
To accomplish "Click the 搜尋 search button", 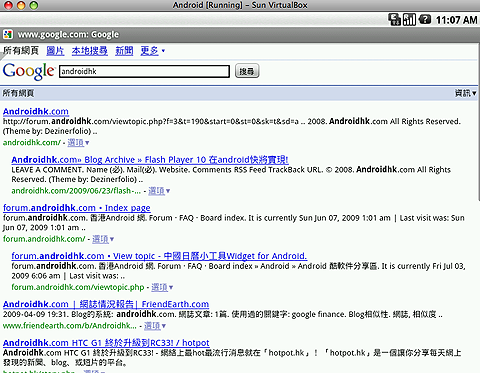I will [x=247, y=71].
